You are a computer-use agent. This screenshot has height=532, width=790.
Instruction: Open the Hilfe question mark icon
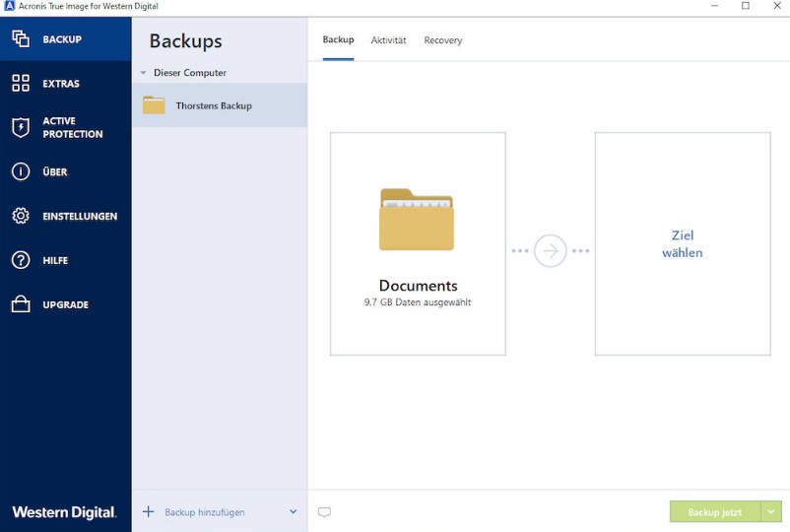[x=21, y=260]
